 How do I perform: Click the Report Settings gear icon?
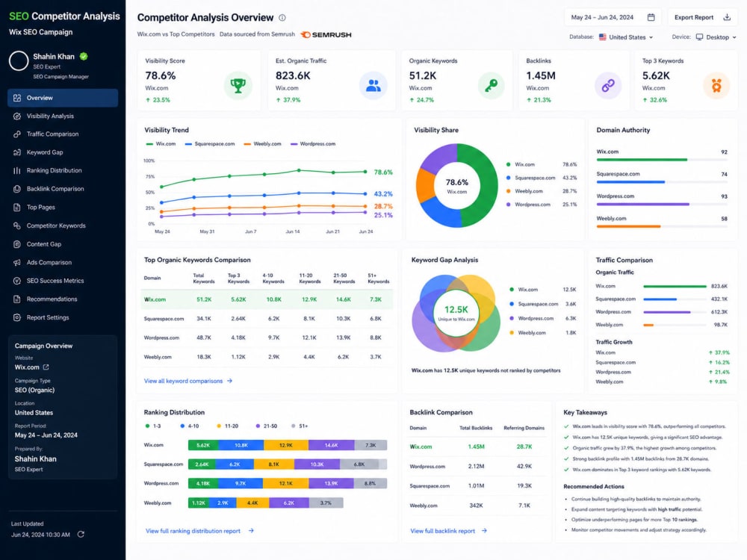(x=17, y=317)
